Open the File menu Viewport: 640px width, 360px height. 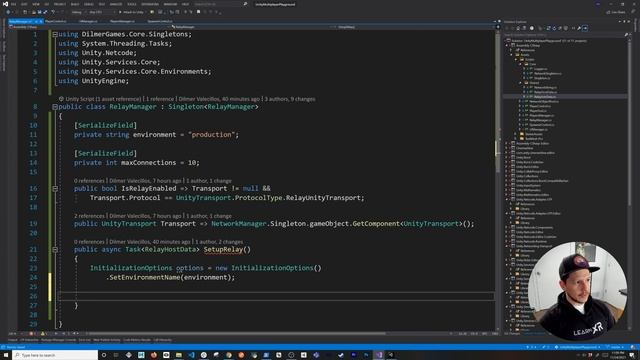point(13,4)
